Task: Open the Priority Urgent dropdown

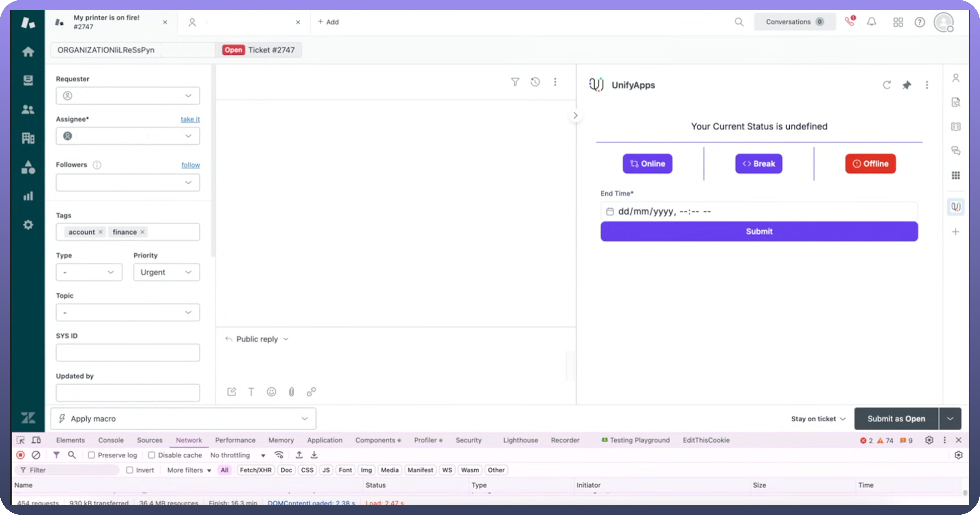Action: [166, 272]
